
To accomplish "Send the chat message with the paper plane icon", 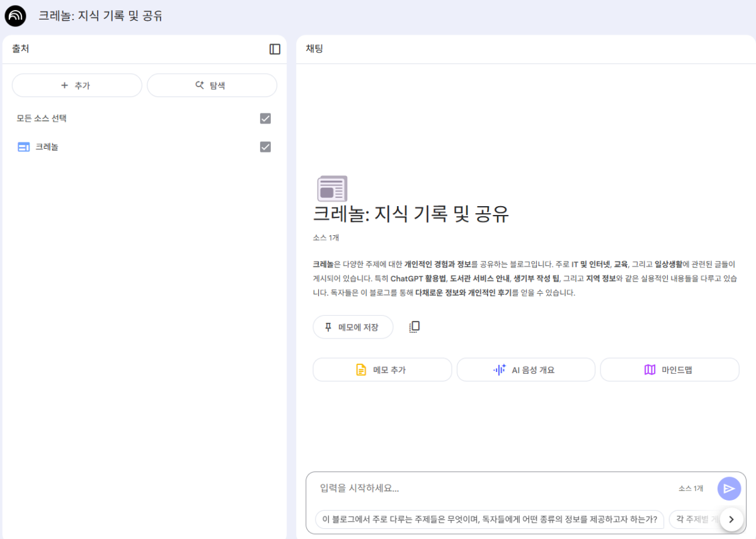I will (729, 489).
